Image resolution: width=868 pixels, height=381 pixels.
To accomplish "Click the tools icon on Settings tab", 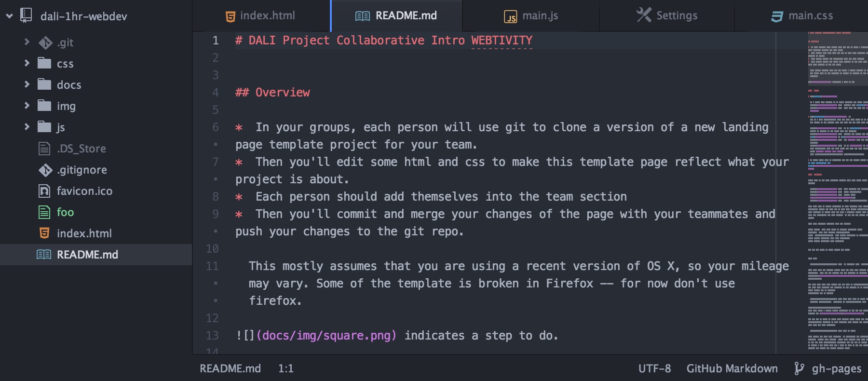I will click(644, 15).
